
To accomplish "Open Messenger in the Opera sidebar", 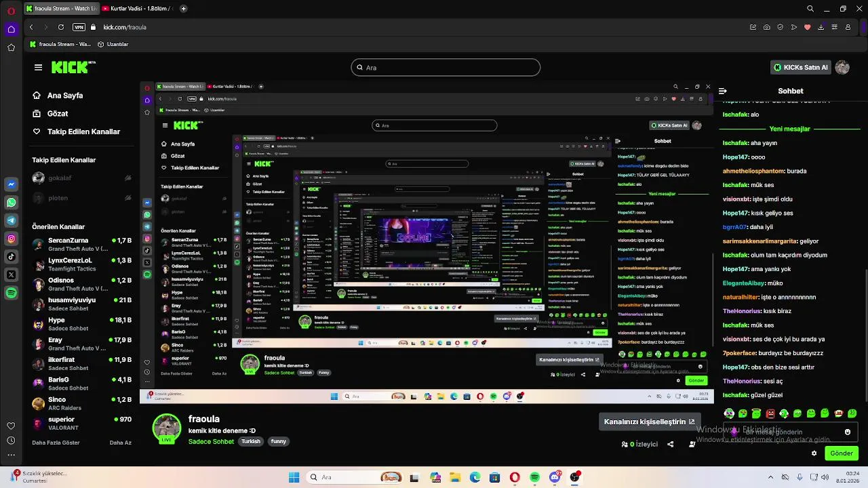I will [12, 184].
